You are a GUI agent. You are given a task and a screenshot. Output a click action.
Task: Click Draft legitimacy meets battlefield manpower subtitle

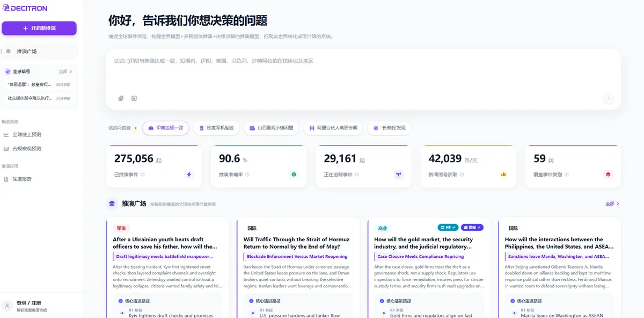(164, 257)
